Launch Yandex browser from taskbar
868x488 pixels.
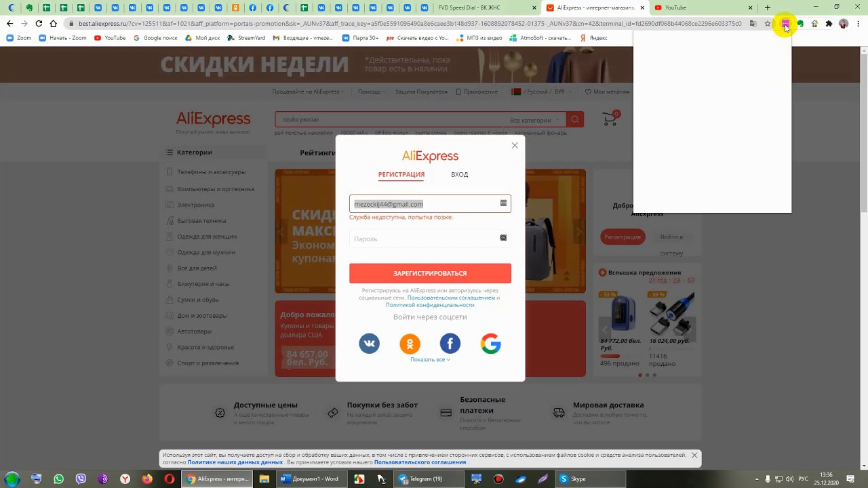pyautogui.click(x=125, y=479)
